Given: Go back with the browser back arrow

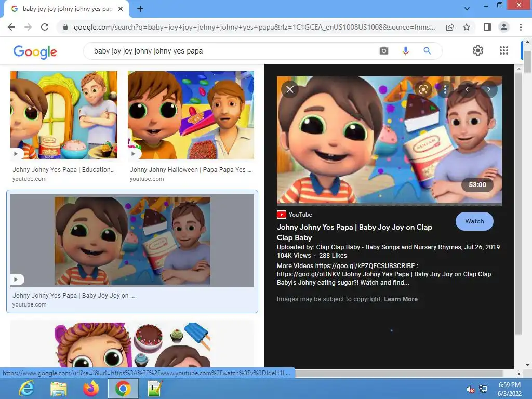Looking at the screenshot, I should click(x=11, y=27).
